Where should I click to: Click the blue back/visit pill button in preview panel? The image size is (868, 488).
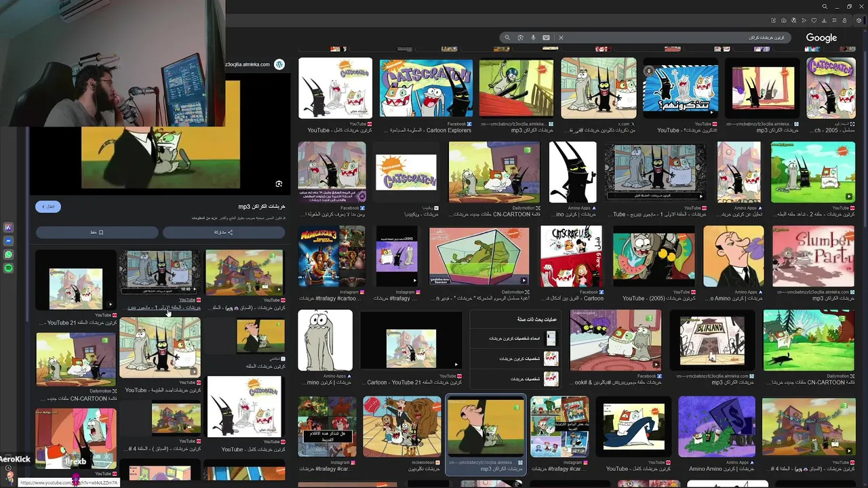[48, 206]
